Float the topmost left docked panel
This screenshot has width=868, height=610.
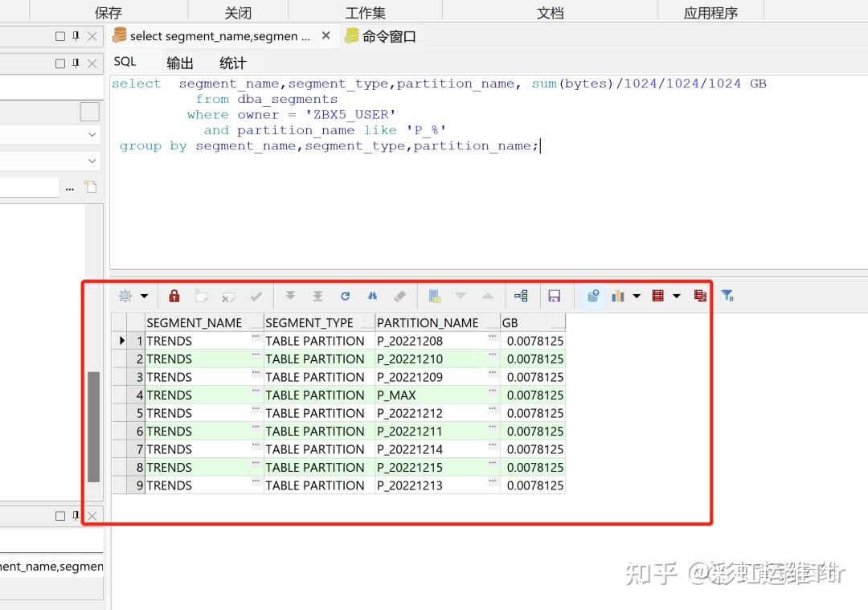coord(60,36)
